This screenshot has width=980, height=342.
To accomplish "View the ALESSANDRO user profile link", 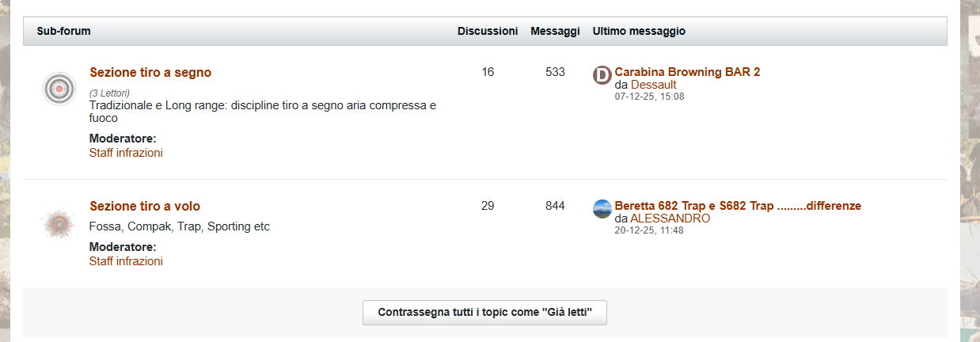I will tap(670, 218).
